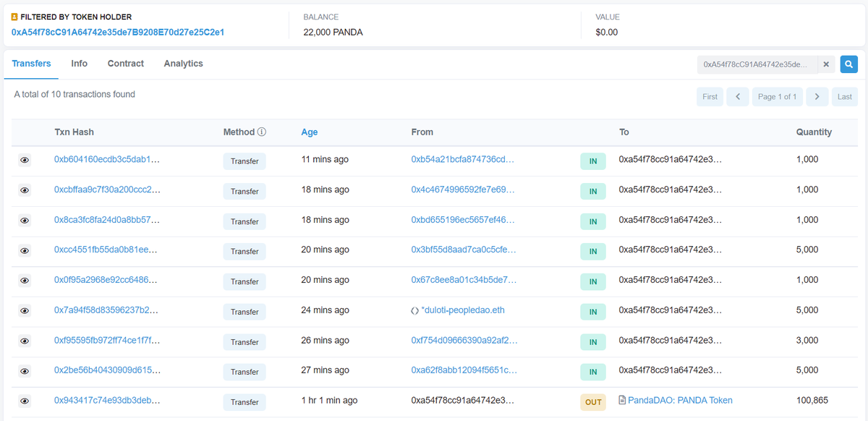Screen dimensions: 868x421
Task: Open transaction 0xf95595fb972ff74ce1f7f…
Action: [107, 340]
